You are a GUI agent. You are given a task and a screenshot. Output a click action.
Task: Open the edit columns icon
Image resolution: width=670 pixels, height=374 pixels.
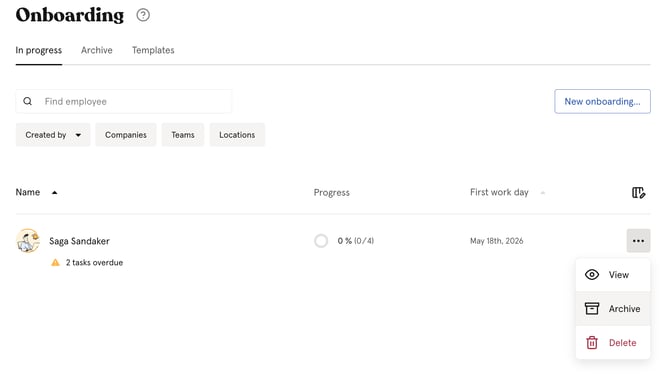coord(638,193)
